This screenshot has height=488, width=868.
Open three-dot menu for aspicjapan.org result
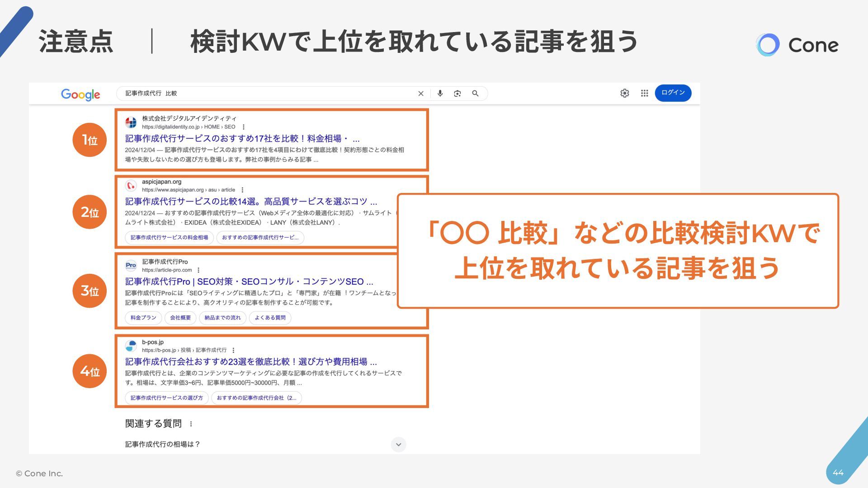pos(243,190)
